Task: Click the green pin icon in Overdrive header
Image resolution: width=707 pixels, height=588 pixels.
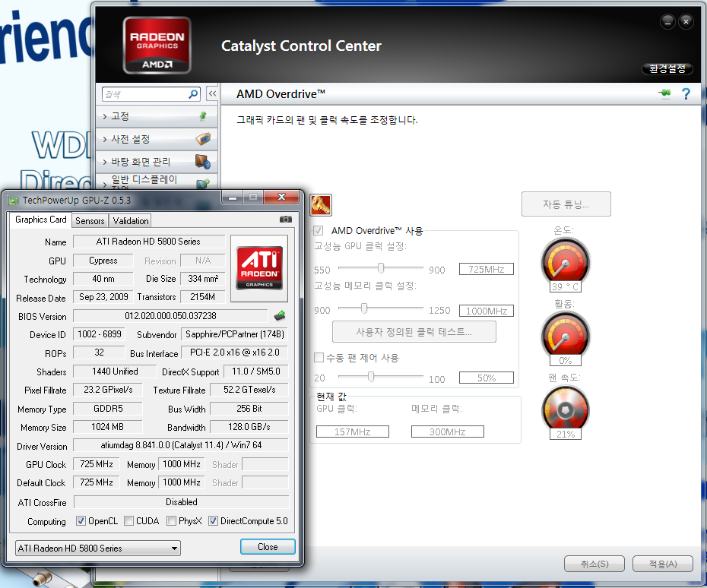Action: 664,93
